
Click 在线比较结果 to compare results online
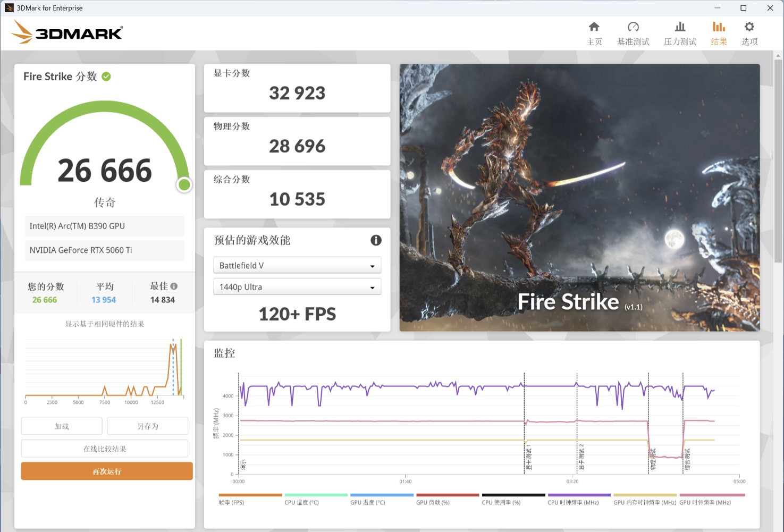[x=104, y=448]
